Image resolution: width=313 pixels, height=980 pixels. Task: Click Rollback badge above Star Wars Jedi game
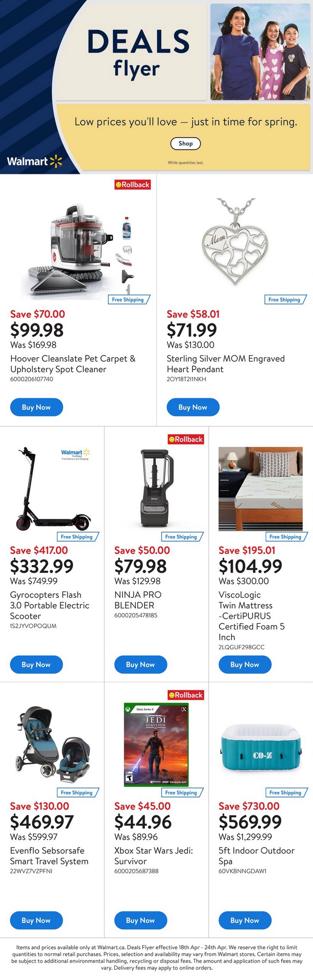click(186, 695)
